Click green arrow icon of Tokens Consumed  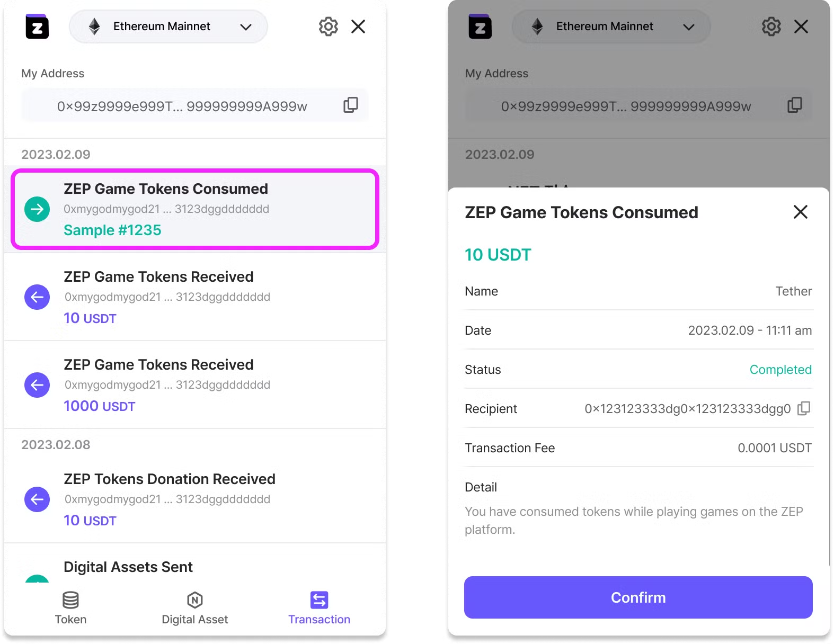(37, 209)
